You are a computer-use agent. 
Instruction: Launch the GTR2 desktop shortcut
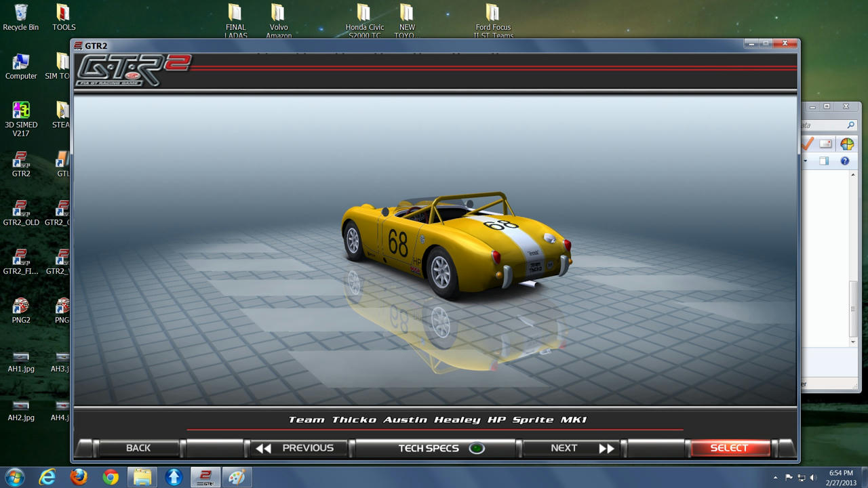(x=21, y=164)
